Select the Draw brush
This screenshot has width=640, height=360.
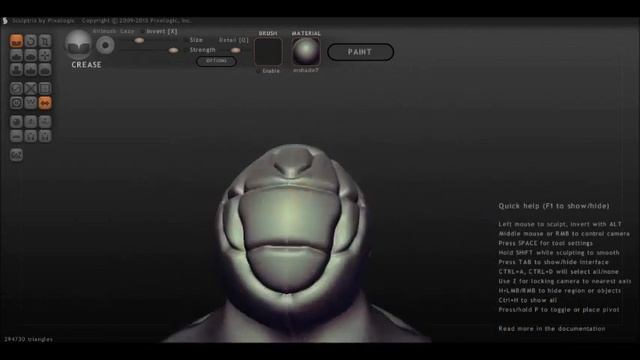click(x=16, y=55)
